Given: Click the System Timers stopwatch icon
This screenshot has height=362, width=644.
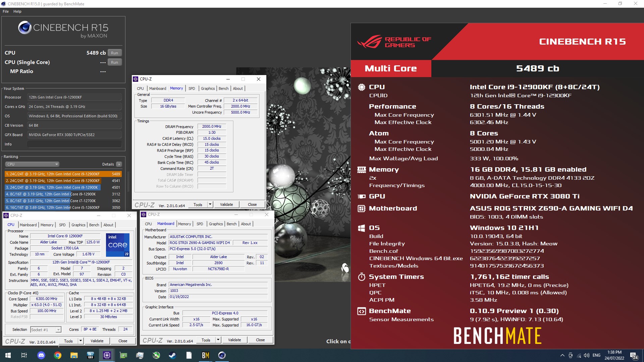Looking at the screenshot, I should pyautogui.click(x=361, y=277).
